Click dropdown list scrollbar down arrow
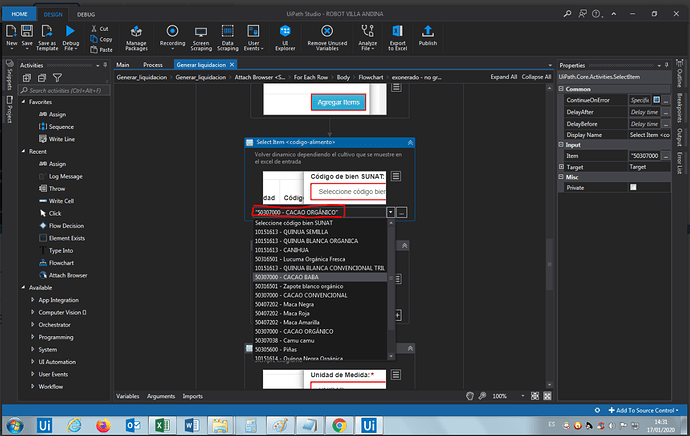 click(391, 356)
